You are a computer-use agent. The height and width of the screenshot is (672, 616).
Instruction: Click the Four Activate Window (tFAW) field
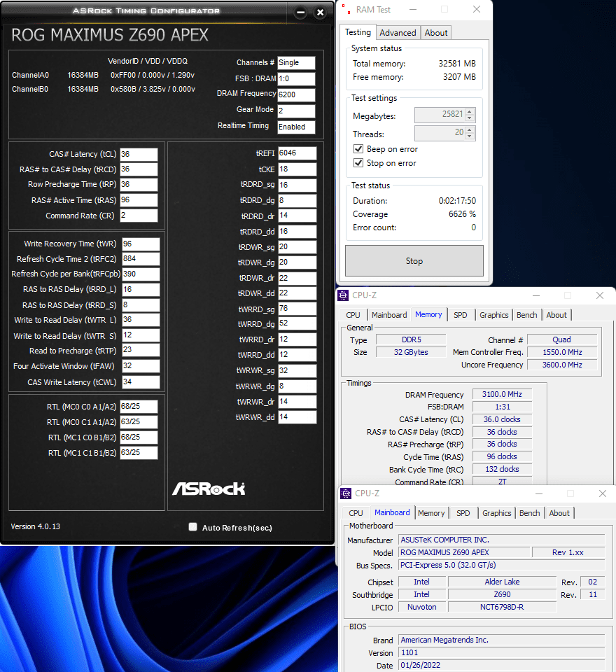coord(141,366)
